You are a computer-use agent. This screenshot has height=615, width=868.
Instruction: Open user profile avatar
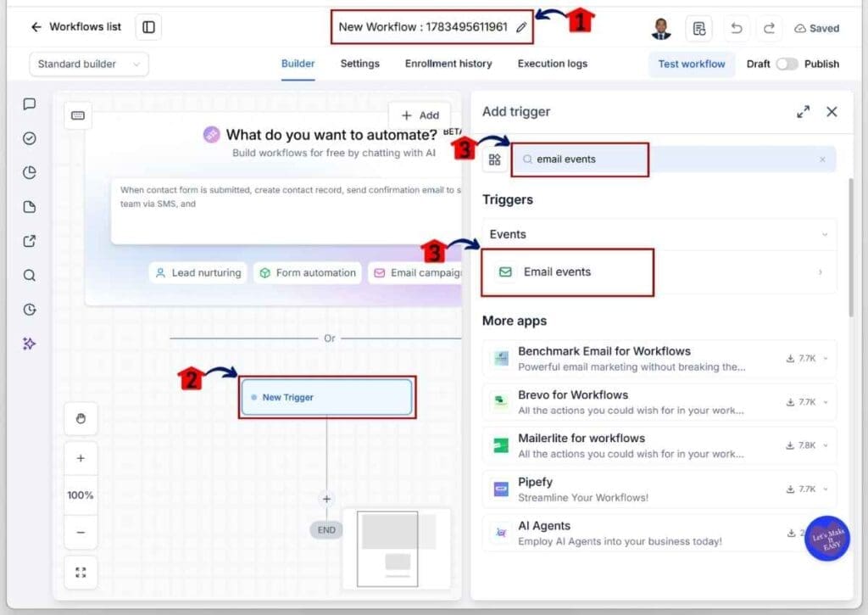click(x=661, y=28)
